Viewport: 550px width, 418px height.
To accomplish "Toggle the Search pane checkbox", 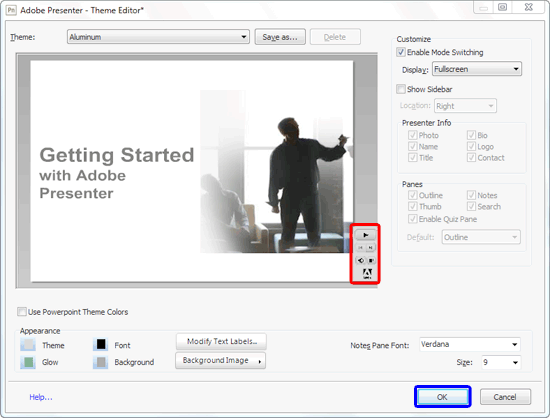I will tap(471, 206).
